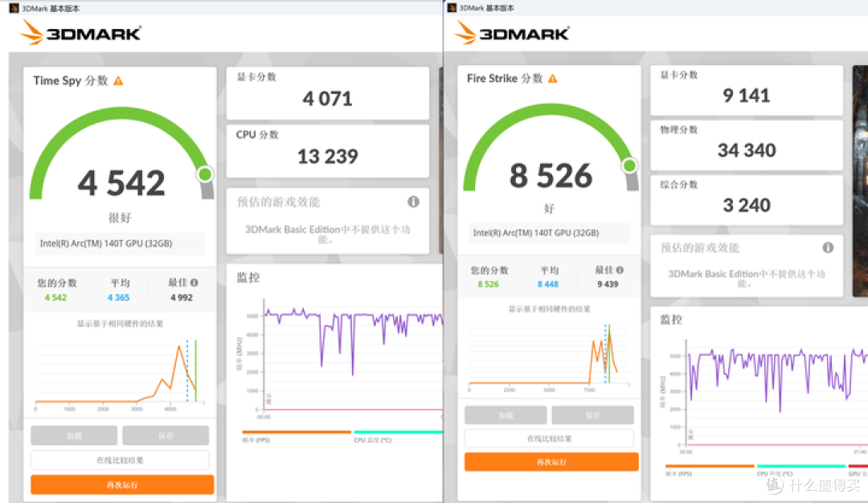868x503 pixels.
Task: Click the warning triangle next to Time Spy score
Action: coord(118,81)
